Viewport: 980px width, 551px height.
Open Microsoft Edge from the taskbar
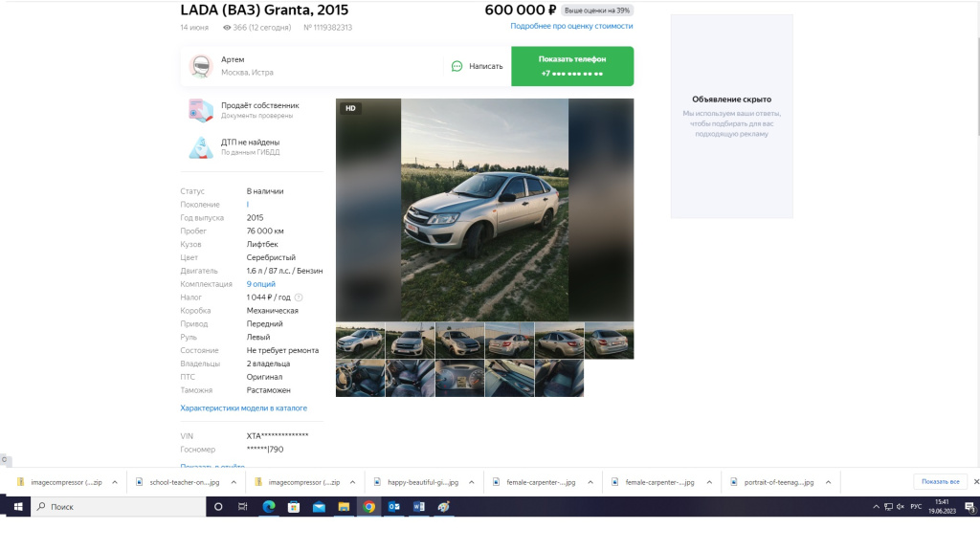pos(269,507)
